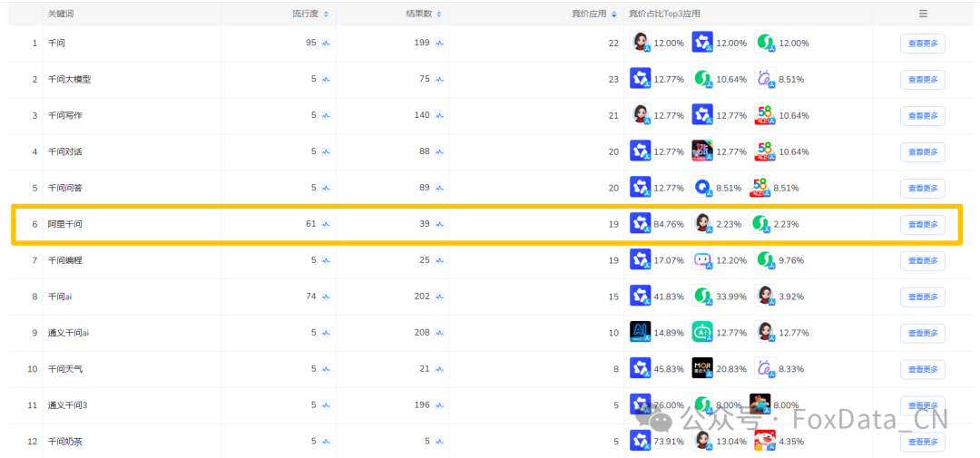Viewport: 980px width, 458px height.
Task: Click percentage 73.91% in 千问奶茶 row
Action: pos(669,442)
